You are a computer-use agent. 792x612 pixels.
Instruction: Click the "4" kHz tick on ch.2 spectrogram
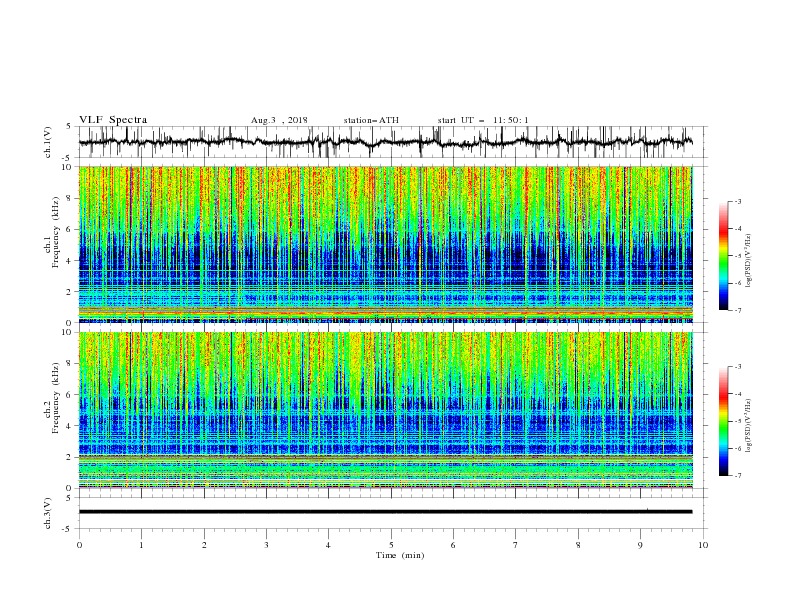point(70,426)
